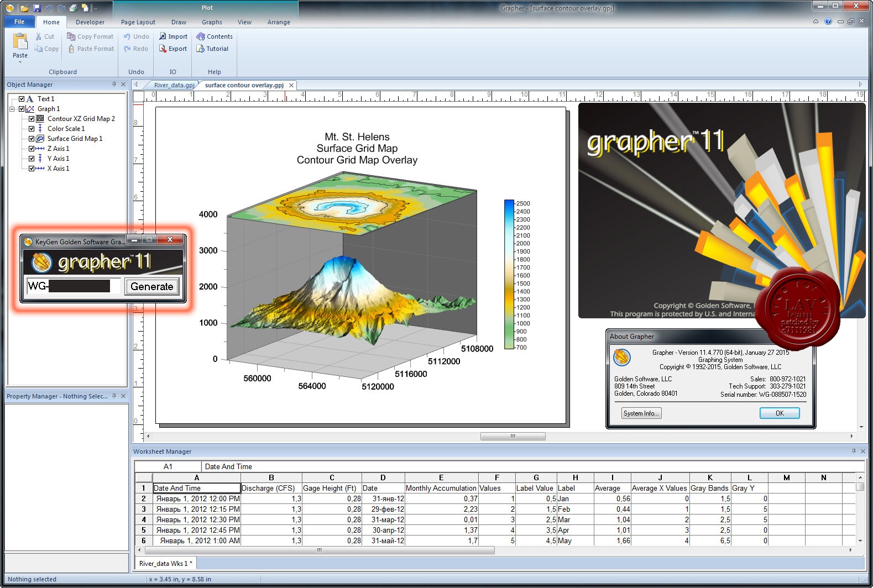The image size is (873, 588).
Task: Select the Contour XZ Grid Map 2 icon
Action: click(x=40, y=119)
